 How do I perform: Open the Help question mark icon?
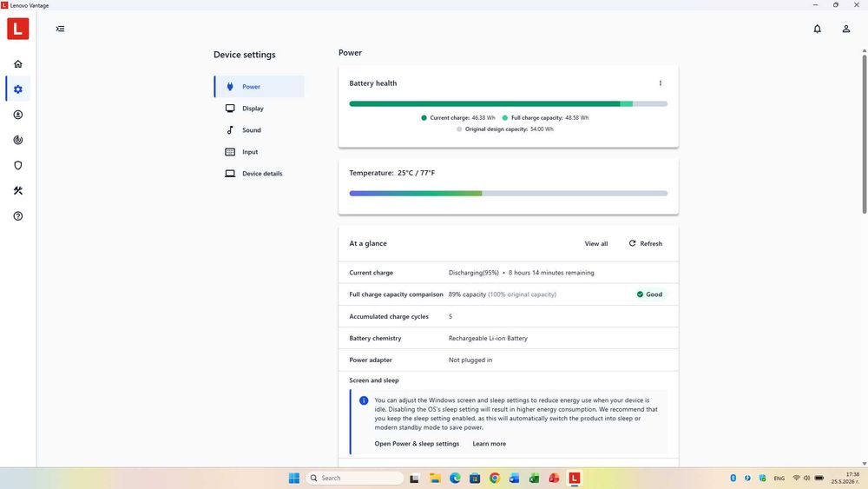coord(17,216)
